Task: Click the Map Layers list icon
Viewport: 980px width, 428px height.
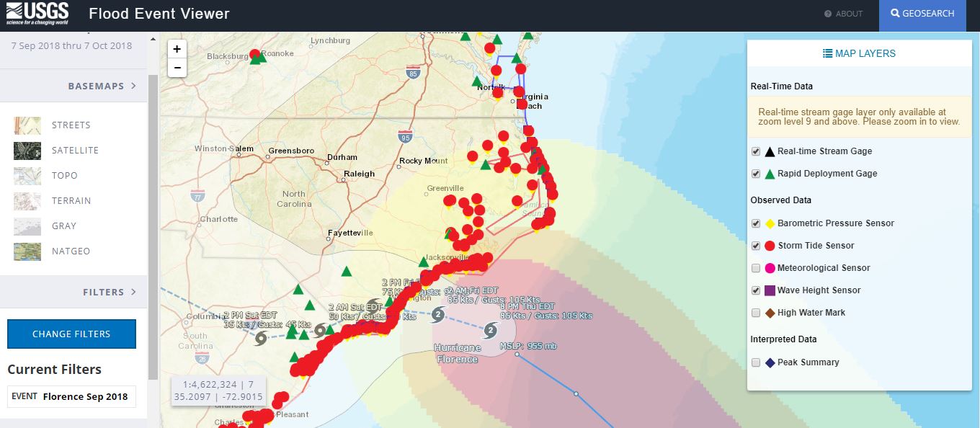Action: 827,53
